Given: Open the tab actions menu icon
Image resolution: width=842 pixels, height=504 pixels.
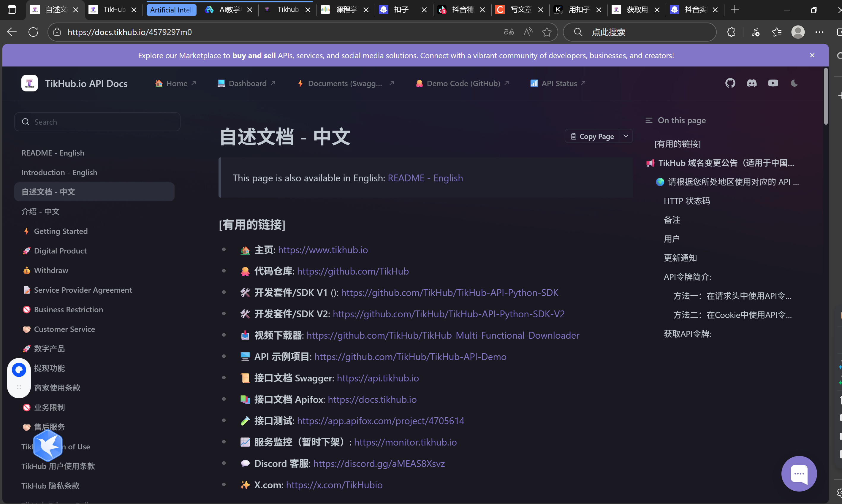Looking at the screenshot, I should click(x=12, y=9).
